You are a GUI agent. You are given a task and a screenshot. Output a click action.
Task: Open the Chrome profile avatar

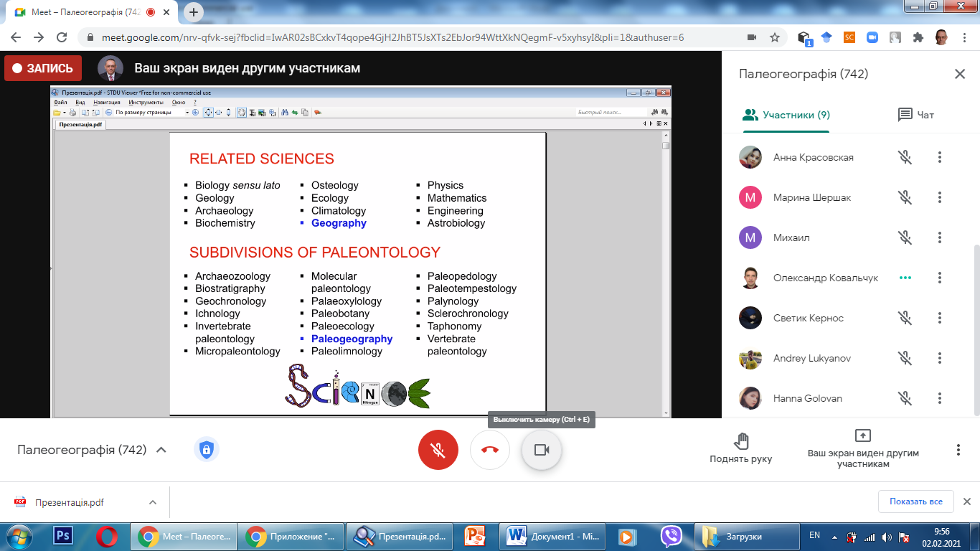(x=941, y=37)
